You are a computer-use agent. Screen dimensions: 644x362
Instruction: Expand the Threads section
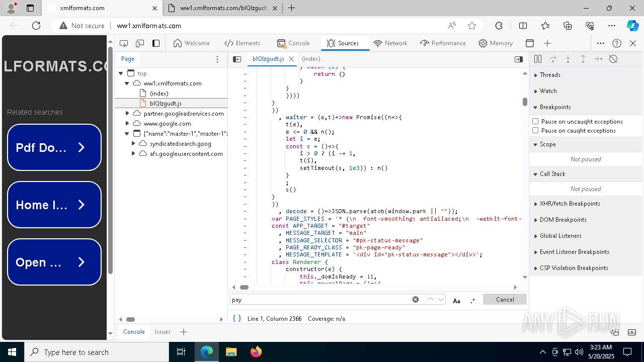(x=586, y=75)
